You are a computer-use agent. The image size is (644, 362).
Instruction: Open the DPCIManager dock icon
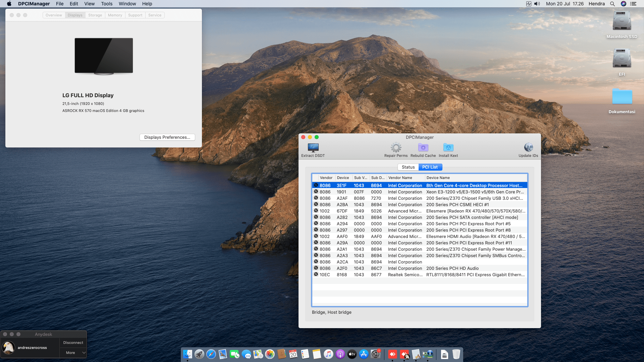428,354
